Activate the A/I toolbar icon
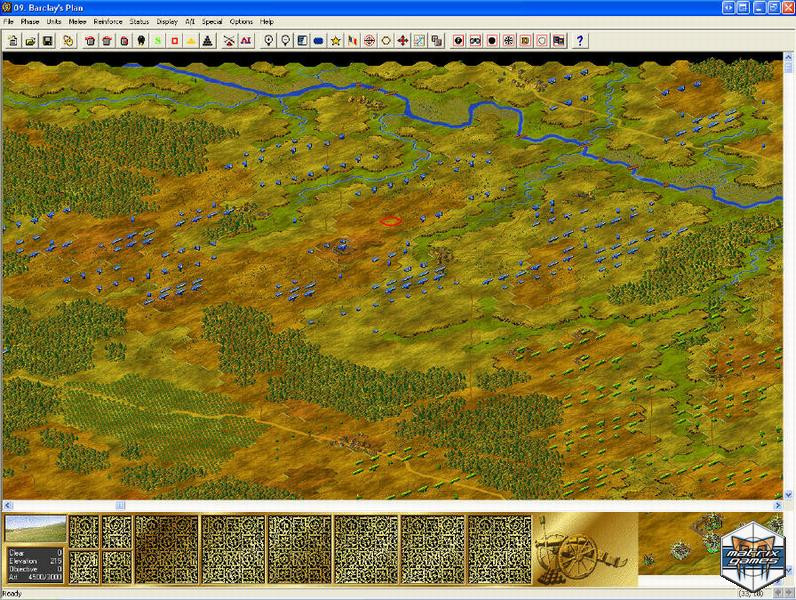 tap(246, 41)
